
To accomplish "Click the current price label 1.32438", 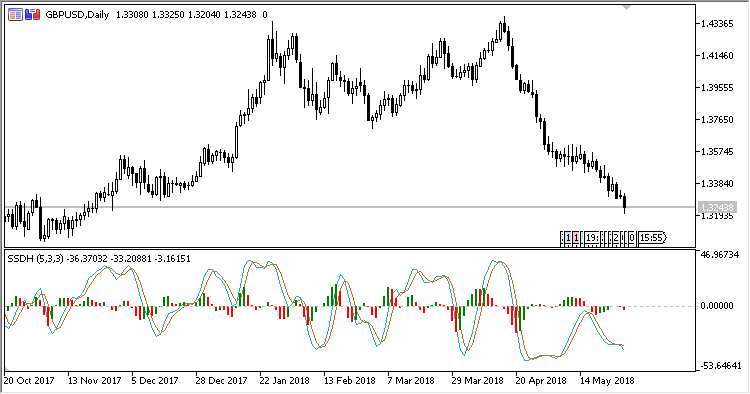I will pyautogui.click(x=717, y=208).
